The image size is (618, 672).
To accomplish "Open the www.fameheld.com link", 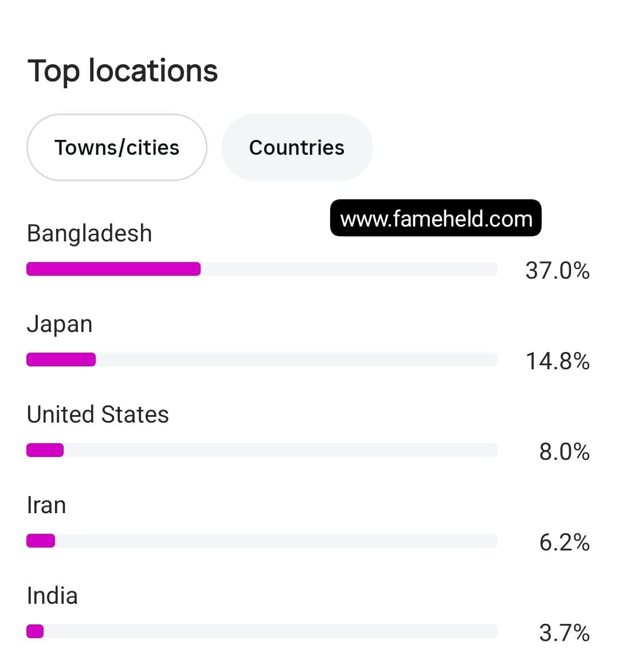I will click(x=436, y=218).
